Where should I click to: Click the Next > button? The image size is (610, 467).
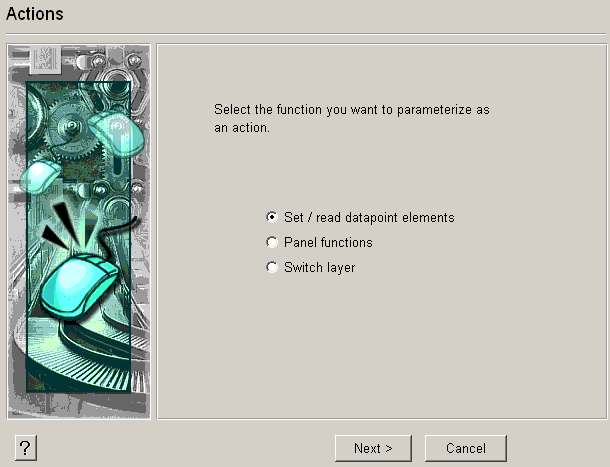pos(373,448)
